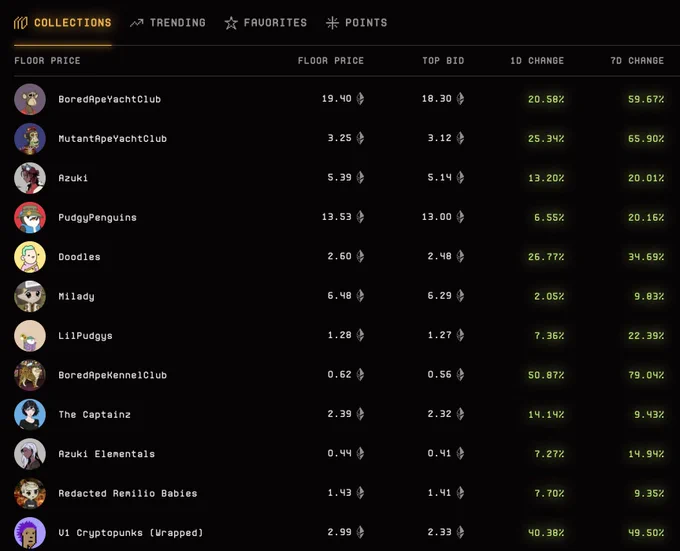680x551 pixels.
Task: Open the Doodles collection name
Action: [x=79, y=257]
